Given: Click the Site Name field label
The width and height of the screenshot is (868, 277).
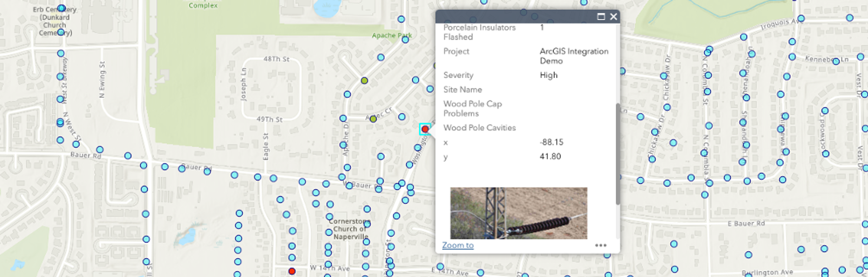Looking at the screenshot, I should coord(462,90).
